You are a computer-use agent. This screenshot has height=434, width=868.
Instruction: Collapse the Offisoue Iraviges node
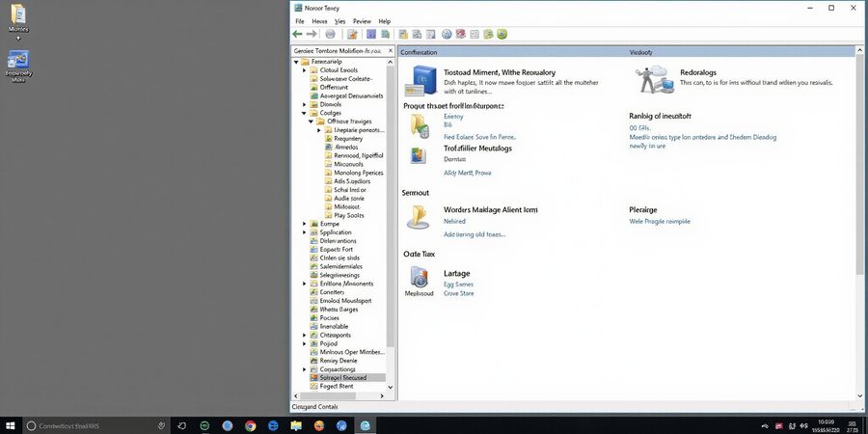pyautogui.click(x=312, y=122)
